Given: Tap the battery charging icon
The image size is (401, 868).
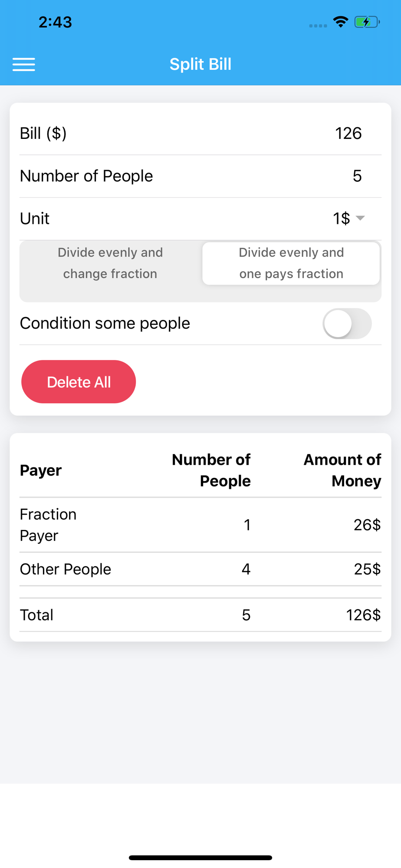Looking at the screenshot, I should (x=367, y=22).
